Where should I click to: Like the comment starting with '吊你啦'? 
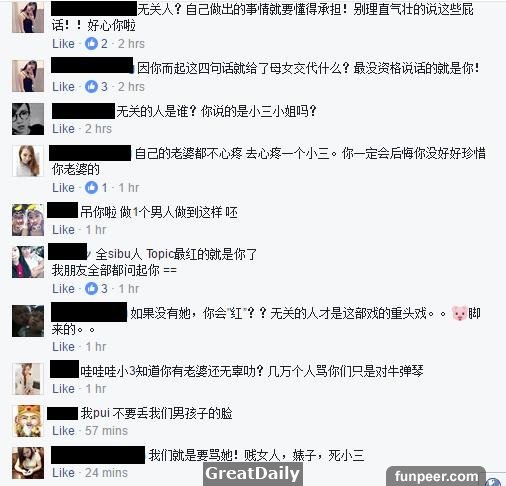coord(63,230)
